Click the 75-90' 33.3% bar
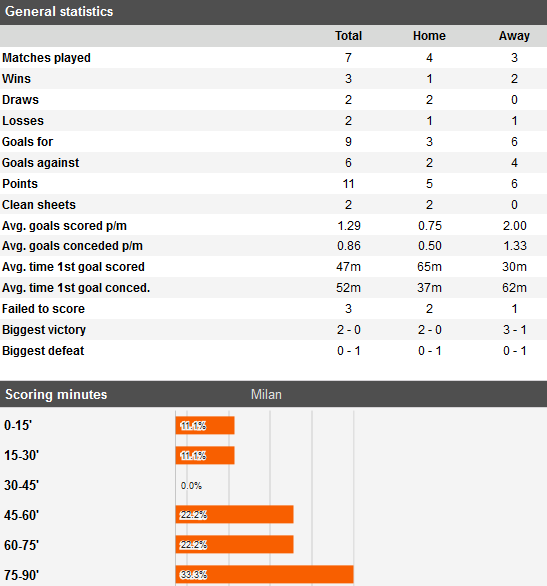547x586 pixels. [x=265, y=574]
